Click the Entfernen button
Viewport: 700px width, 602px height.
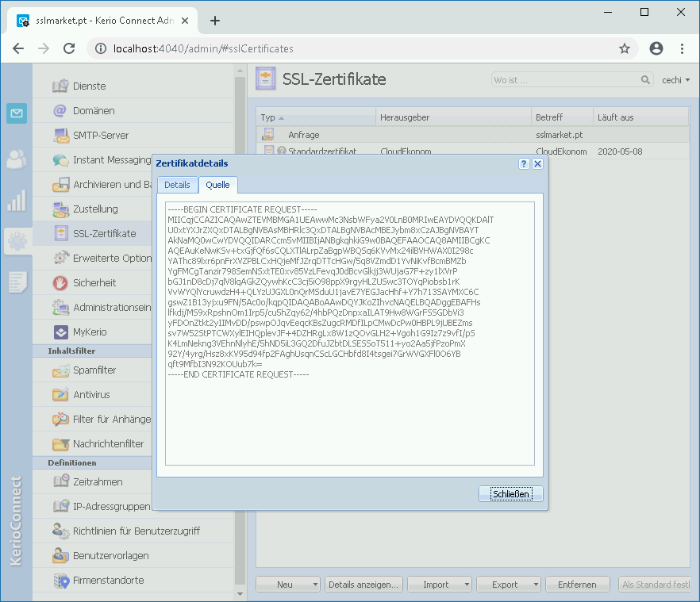click(577, 584)
